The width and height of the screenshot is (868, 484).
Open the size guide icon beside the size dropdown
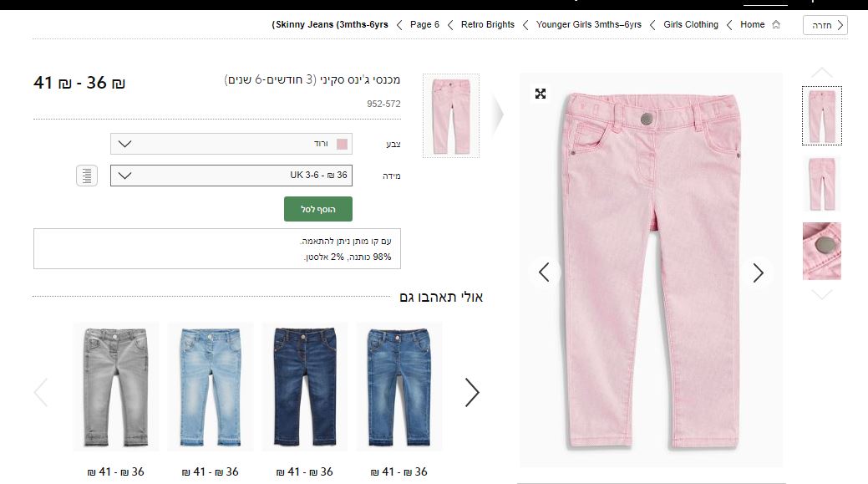point(87,176)
